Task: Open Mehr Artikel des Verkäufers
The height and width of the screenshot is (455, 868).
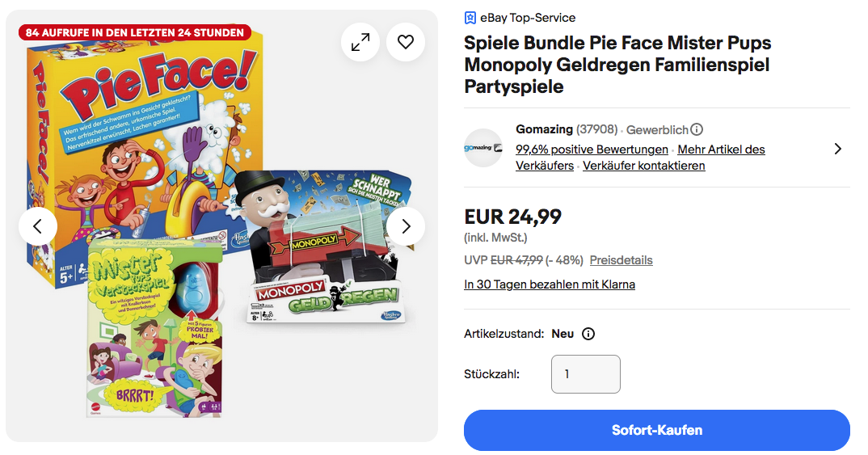Action: click(721, 150)
